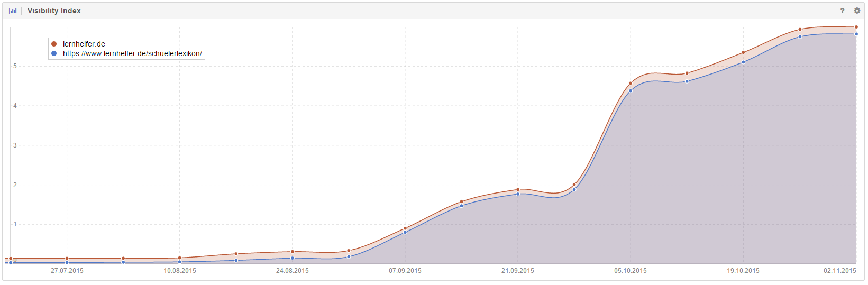Click the red lernhelfer.de legend dot
868x285 pixels.
pos(54,44)
